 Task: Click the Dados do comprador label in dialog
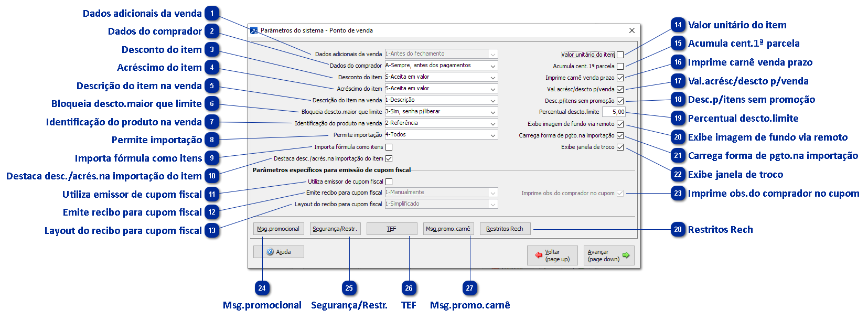pyautogui.click(x=356, y=66)
